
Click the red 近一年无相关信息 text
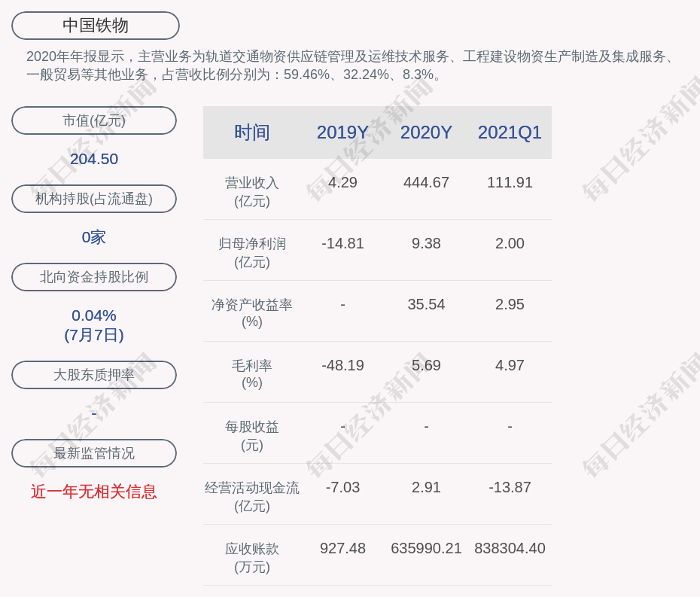(x=94, y=492)
